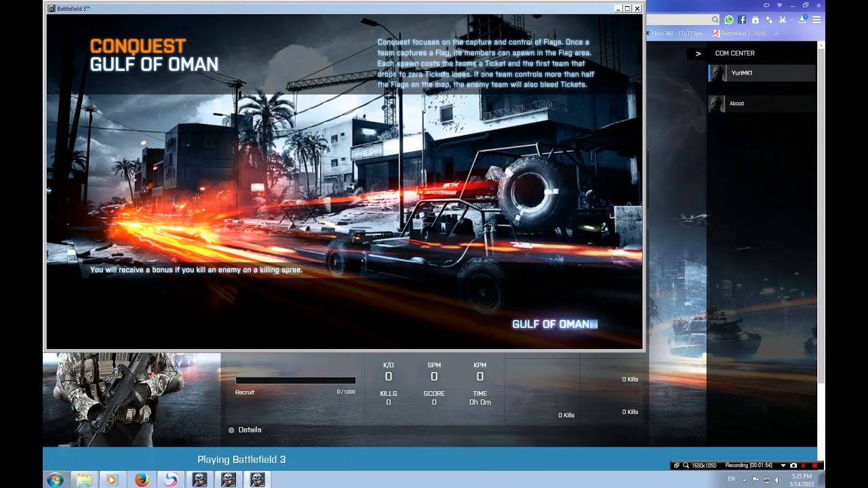Open the Action Center flag icon

point(755,479)
